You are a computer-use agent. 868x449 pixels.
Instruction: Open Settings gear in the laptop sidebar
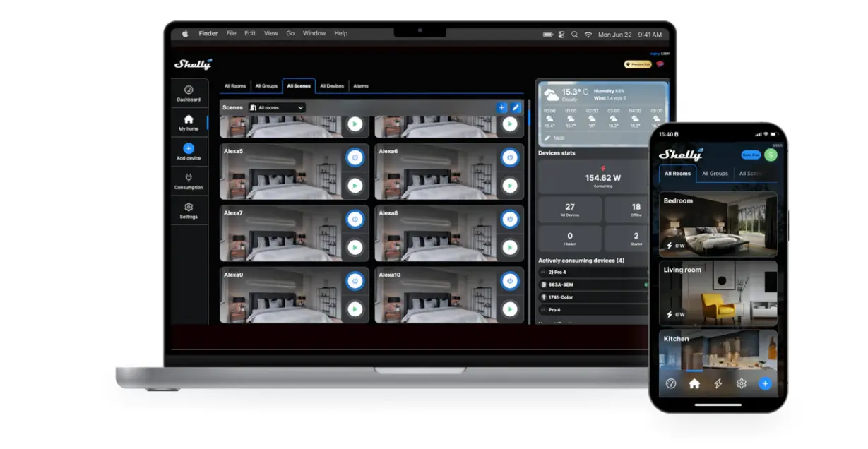pyautogui.click(x=188, y=208)
